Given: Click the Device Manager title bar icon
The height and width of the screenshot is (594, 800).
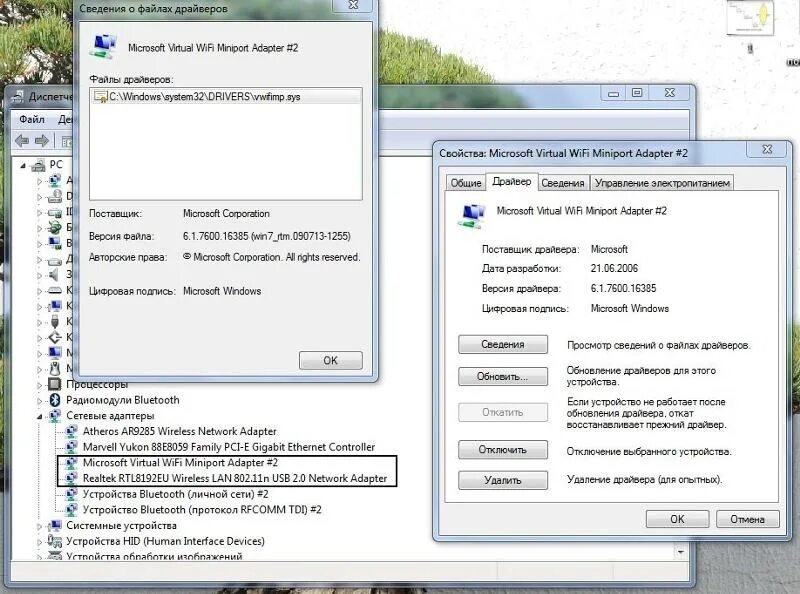Looking at the screenshot, I should [18, 97].
